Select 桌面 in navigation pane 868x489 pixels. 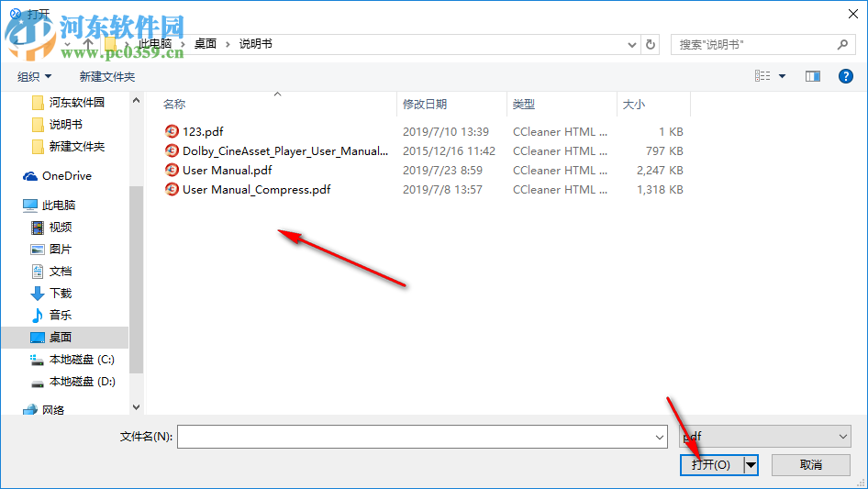click(x=61, y=338)
